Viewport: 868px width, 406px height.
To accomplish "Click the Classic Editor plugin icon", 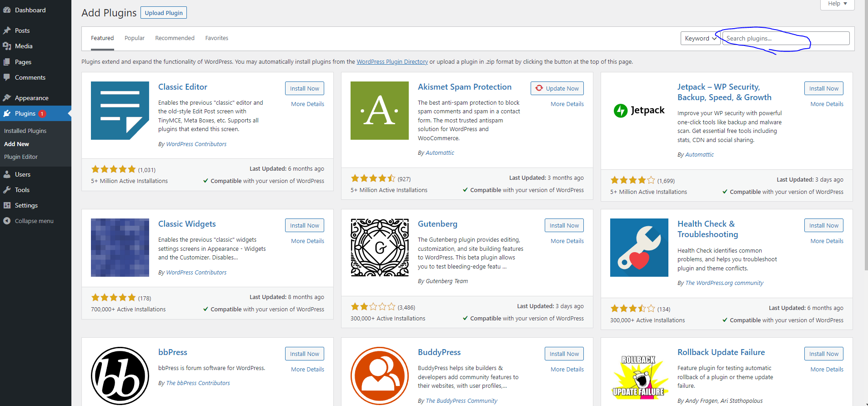I will [x=120, y=111].
